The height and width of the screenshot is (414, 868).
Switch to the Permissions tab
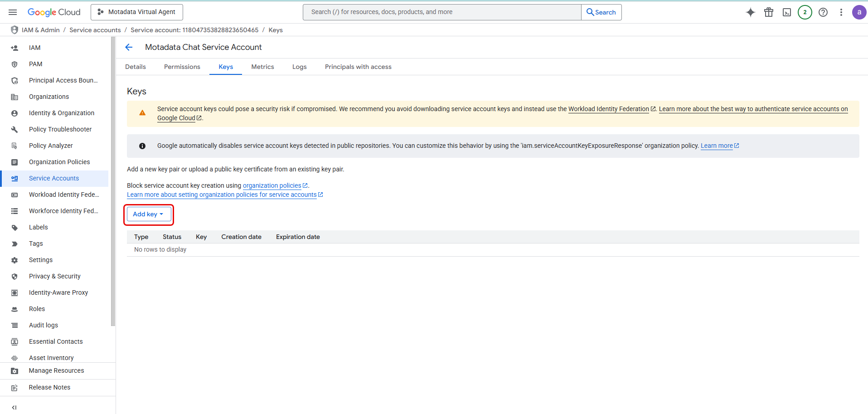(x=182, y=67)
